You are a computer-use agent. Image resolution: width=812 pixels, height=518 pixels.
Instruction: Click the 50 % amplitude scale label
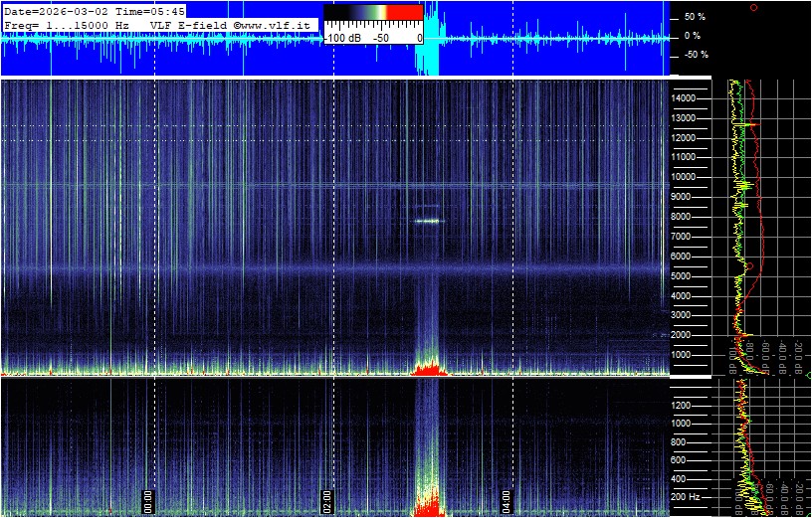[x=694, y=17]
